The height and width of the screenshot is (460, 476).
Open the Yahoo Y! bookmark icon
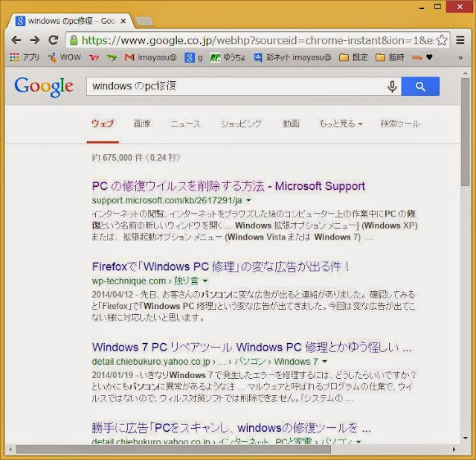coord(94,57)
